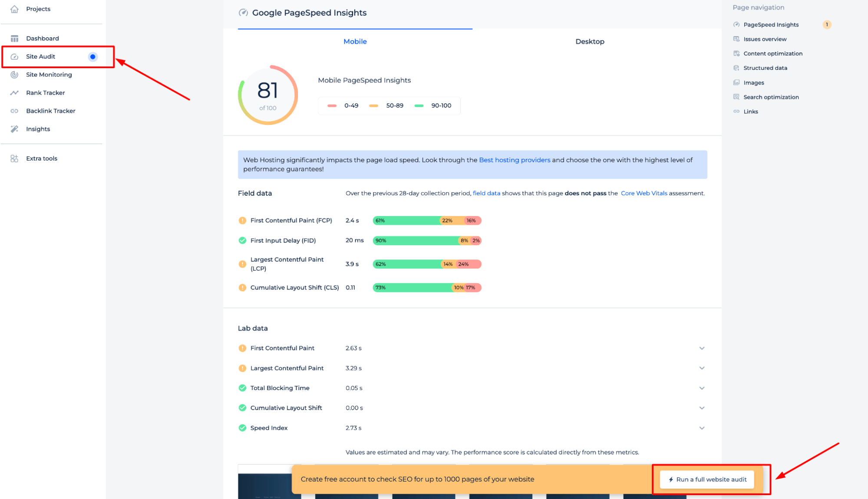Viewport: 868px width, 499px height.
Task: Click the field data CLS warning icon
Action: point(242,288)
